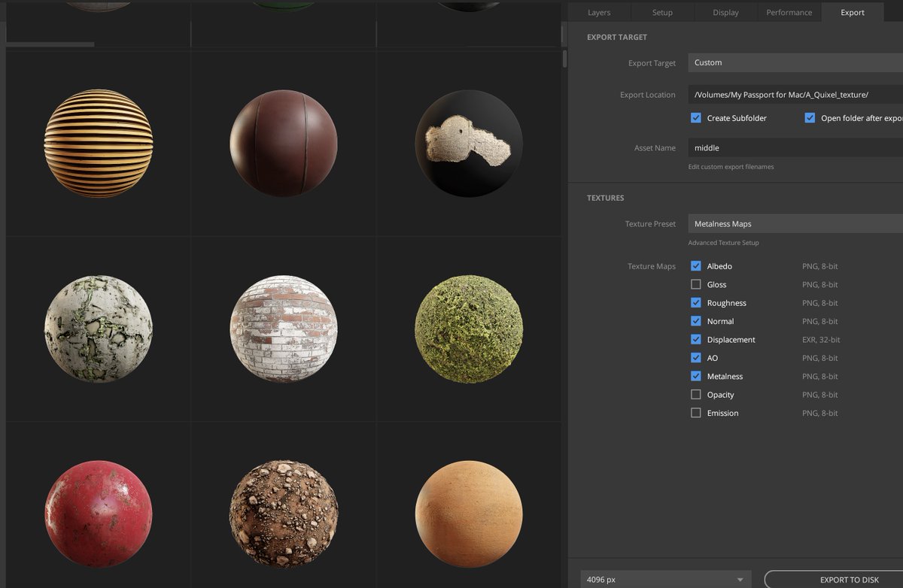Open the Export Target dropdown set to Custom
Viewport: 903px width, 588px height.
795,62
